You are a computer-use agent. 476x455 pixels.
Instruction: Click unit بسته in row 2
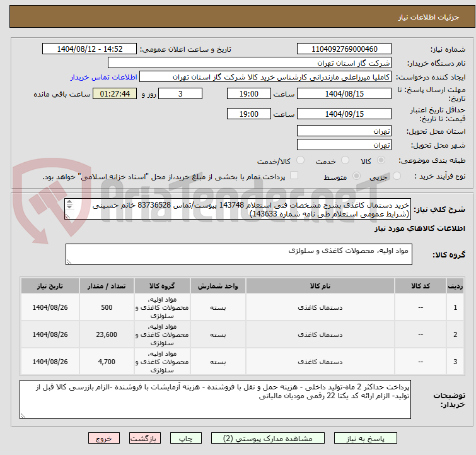[218, 334]
